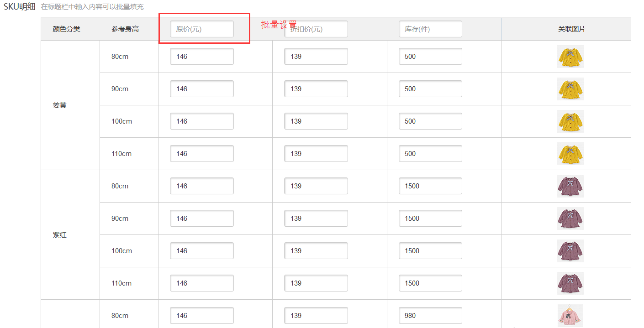Select the 紫红 100cm product image

pyautogui.click(x=570, y=251)
